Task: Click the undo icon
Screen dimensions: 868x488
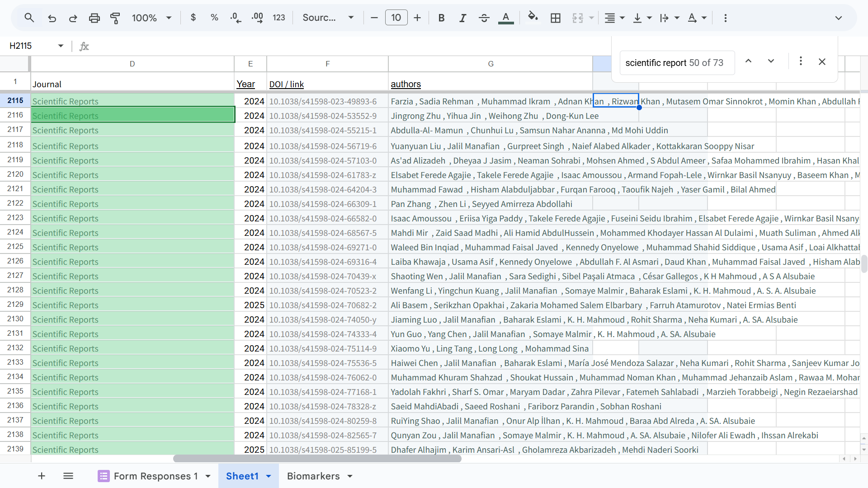Action: pos(52,18)
